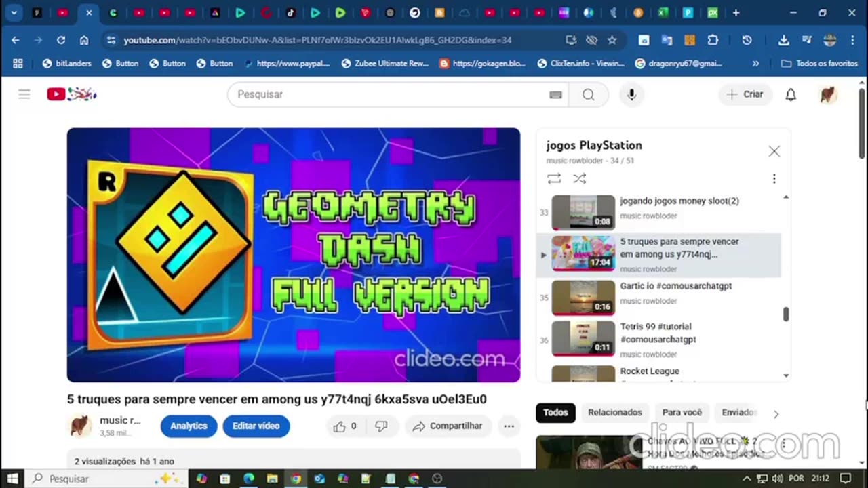The height and width of the screenshot is (488, 868).
Task: Open the Windows Start menu
Action: (x=12, y=479)
